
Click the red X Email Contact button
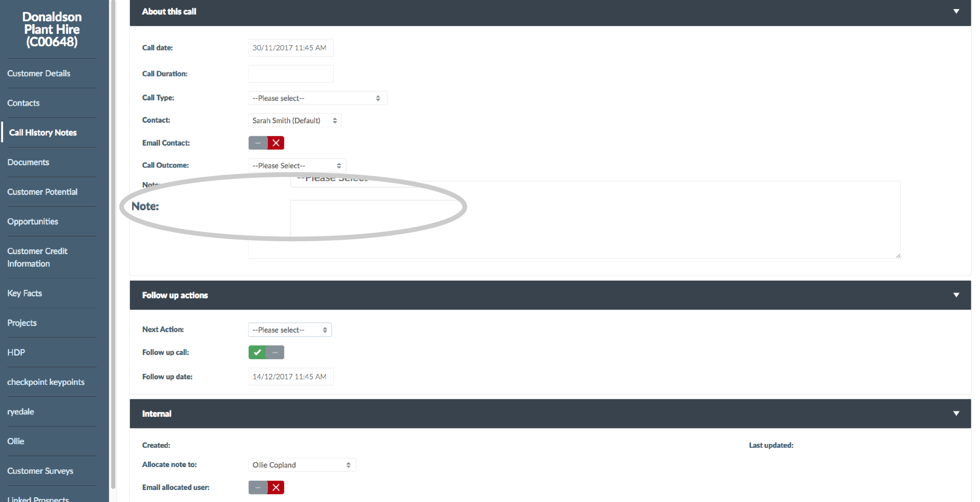click(x=276, y=142)
